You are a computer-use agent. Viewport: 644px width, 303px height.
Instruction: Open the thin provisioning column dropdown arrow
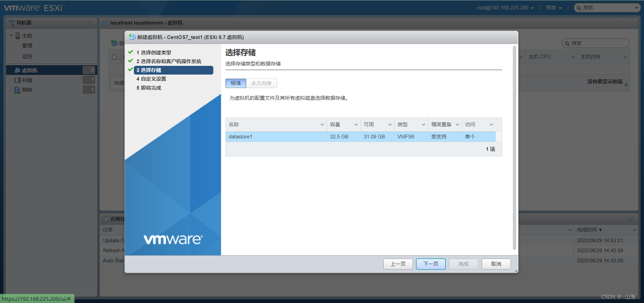(x=458, y=125)
